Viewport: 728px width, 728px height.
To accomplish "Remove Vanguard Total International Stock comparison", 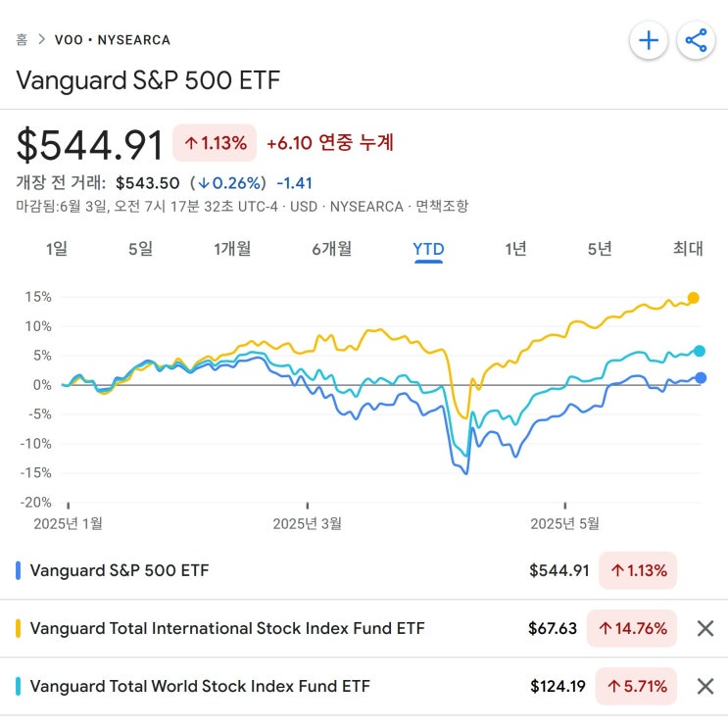I will [x=704, y=628].
